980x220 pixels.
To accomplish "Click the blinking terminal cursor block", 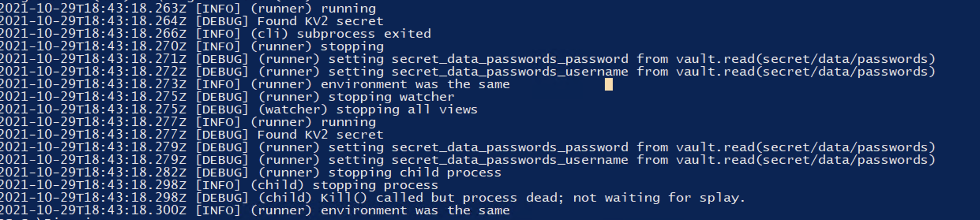I will (608, 84).
